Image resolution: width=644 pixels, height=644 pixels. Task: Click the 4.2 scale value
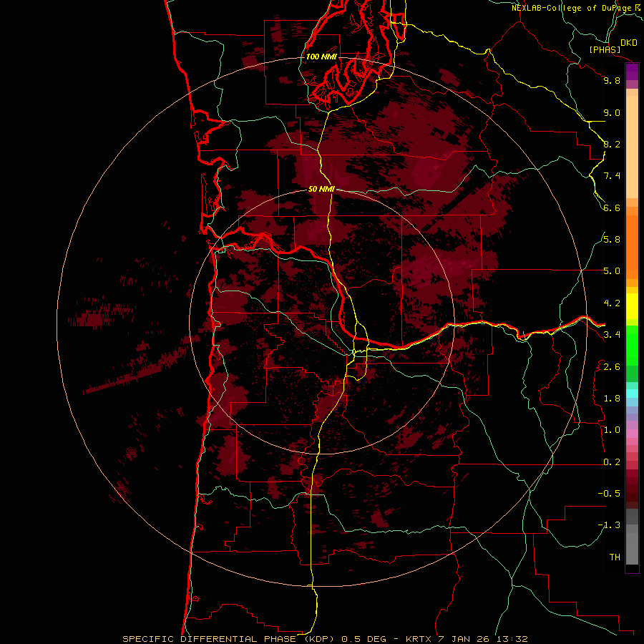click(x=612, y=303)
